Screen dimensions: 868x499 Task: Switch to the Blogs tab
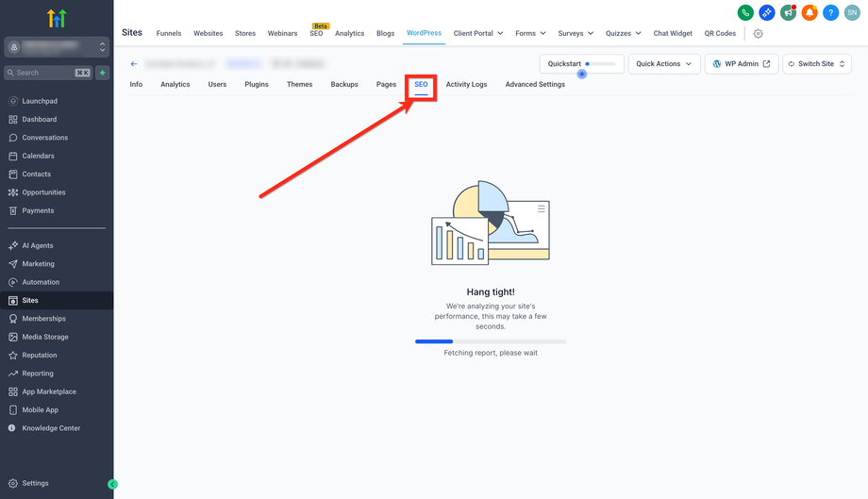coord(385,33)
